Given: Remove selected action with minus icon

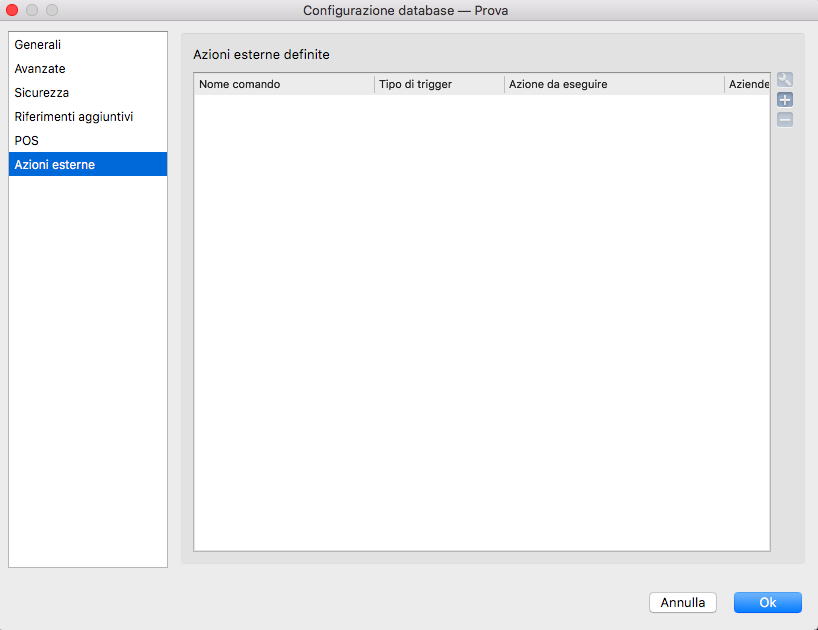Looking at the screenshot, I should pos(785,120).
